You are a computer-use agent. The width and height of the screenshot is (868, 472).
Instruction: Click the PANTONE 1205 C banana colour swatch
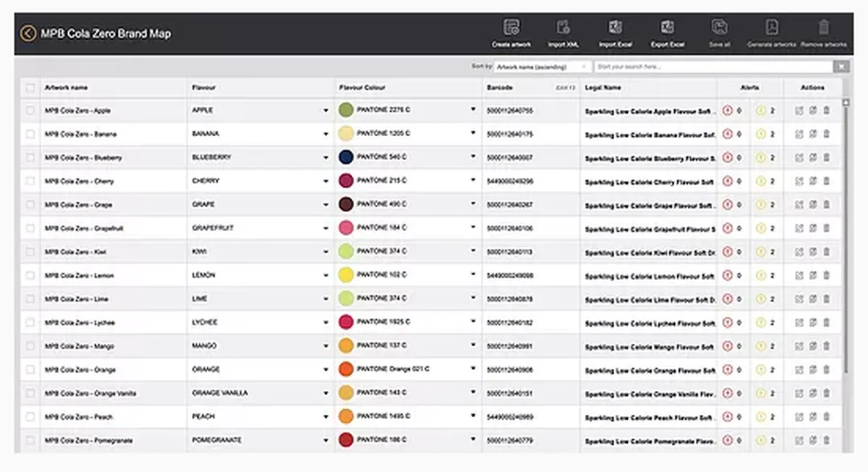pos(346,134)
